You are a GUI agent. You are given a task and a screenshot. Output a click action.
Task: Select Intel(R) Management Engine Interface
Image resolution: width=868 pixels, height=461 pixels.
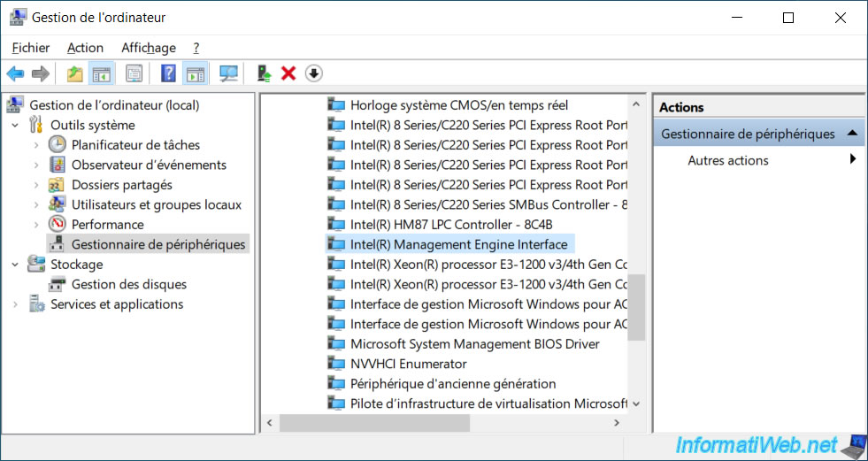(458, 244)
